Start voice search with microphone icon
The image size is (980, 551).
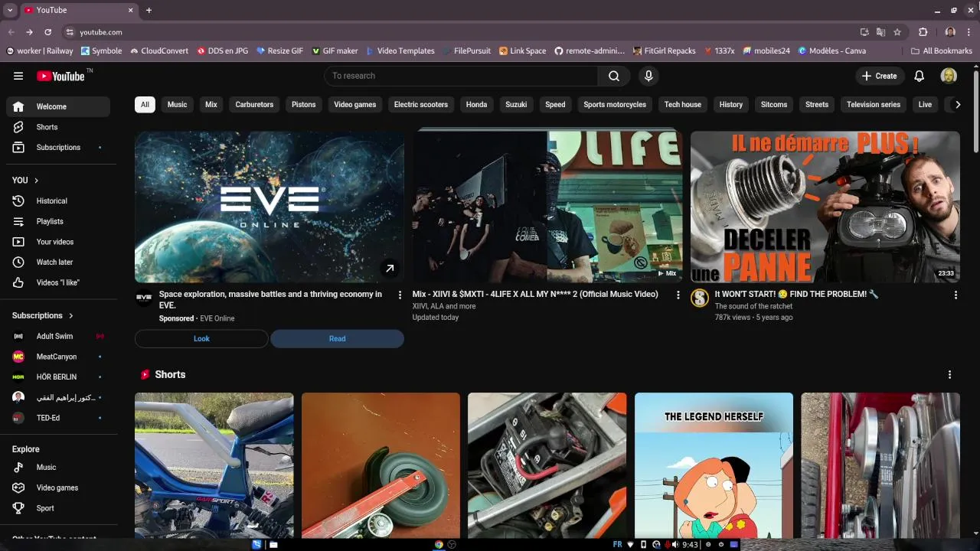pos(648,76)
